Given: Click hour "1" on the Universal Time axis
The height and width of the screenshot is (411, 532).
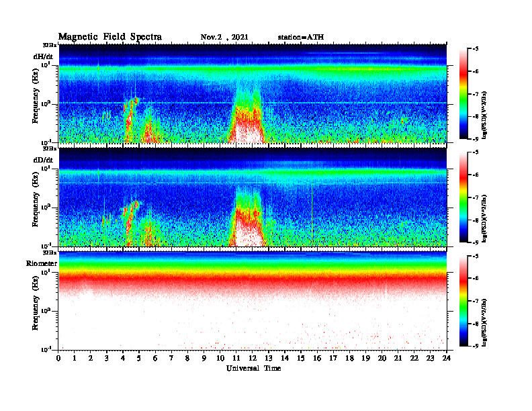Looking at the screenshot, I should tap(75, 358).
